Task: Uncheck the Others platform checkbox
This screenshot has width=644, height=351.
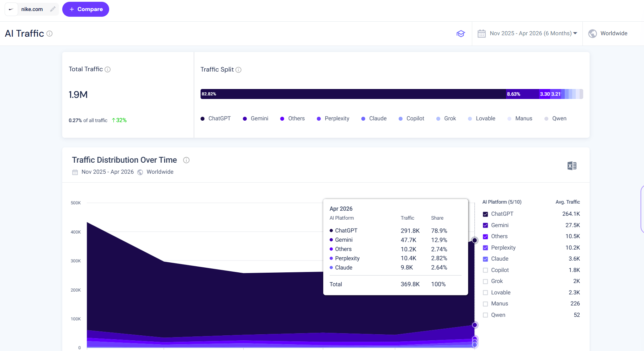Action: [x=485, y=237]
